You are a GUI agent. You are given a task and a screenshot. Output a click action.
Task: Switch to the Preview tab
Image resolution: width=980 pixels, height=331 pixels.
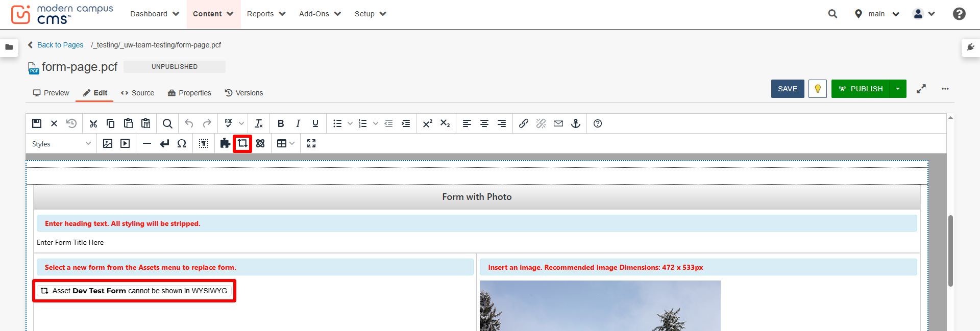click(51, 93)
